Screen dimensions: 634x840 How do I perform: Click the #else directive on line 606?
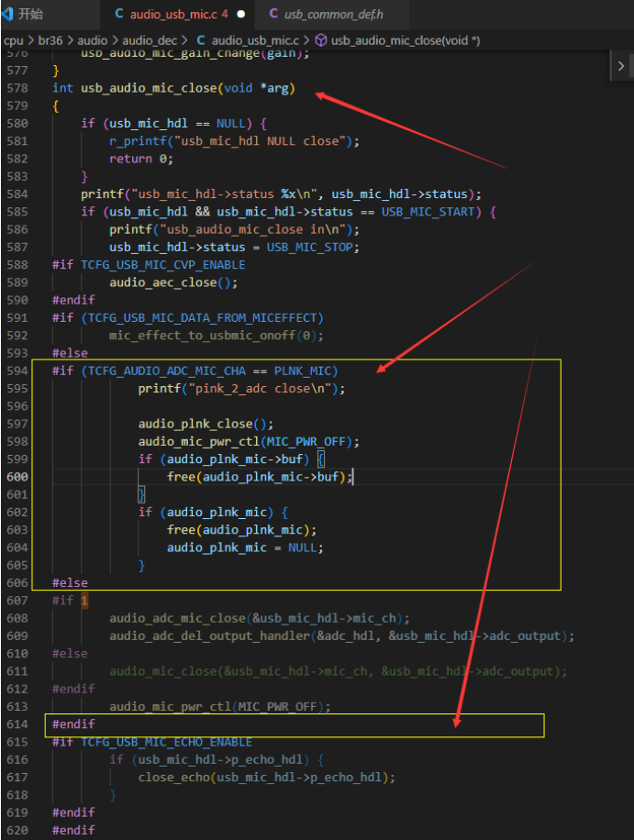70,583
